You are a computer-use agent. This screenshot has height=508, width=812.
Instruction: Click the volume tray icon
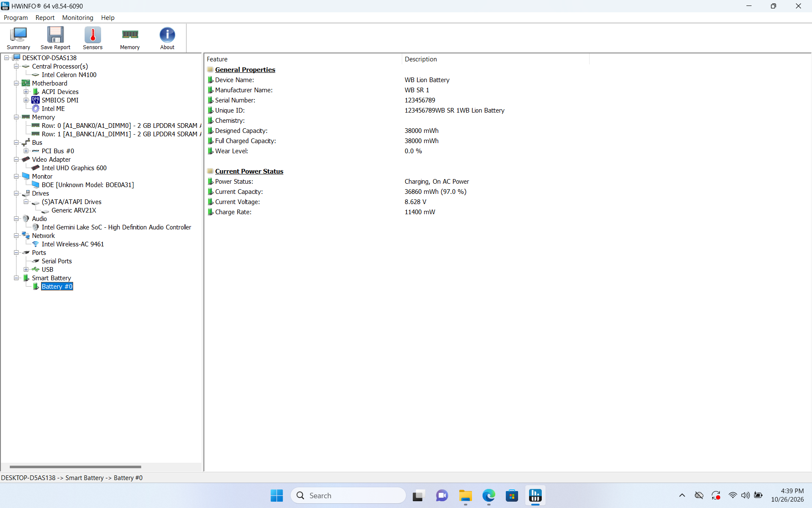pos(745,496)
